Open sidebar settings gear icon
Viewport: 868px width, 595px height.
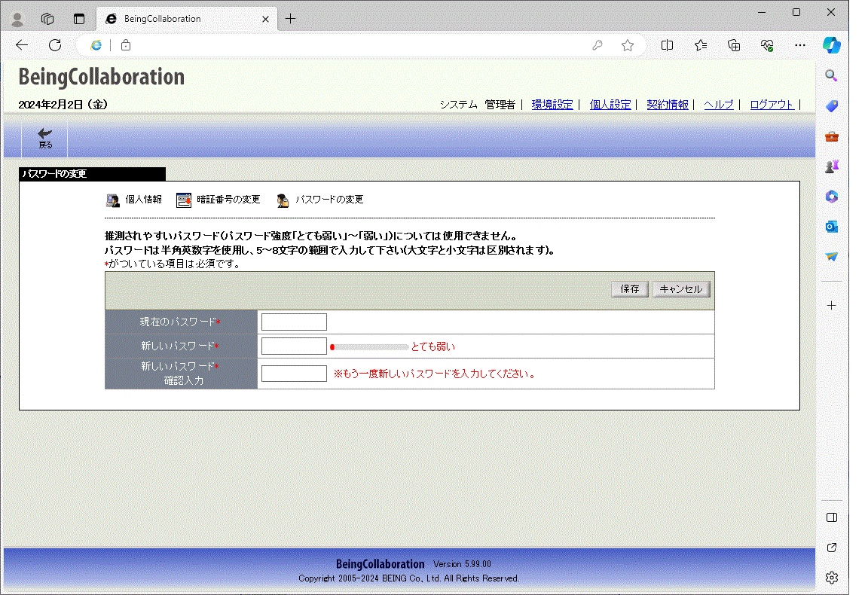pos(832,578)
